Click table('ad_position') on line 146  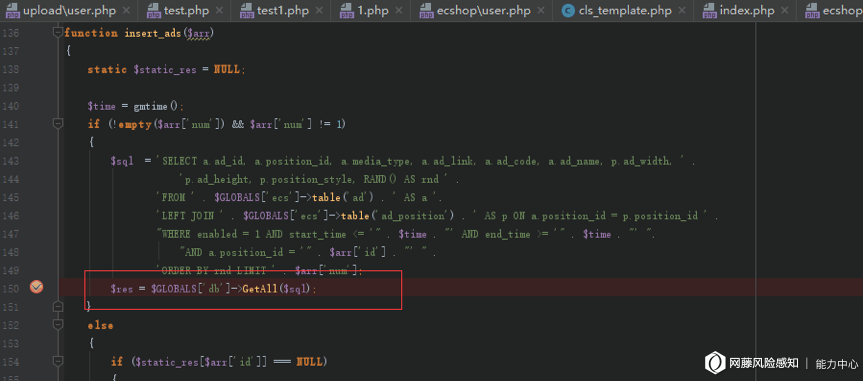(x=399, y=216)
